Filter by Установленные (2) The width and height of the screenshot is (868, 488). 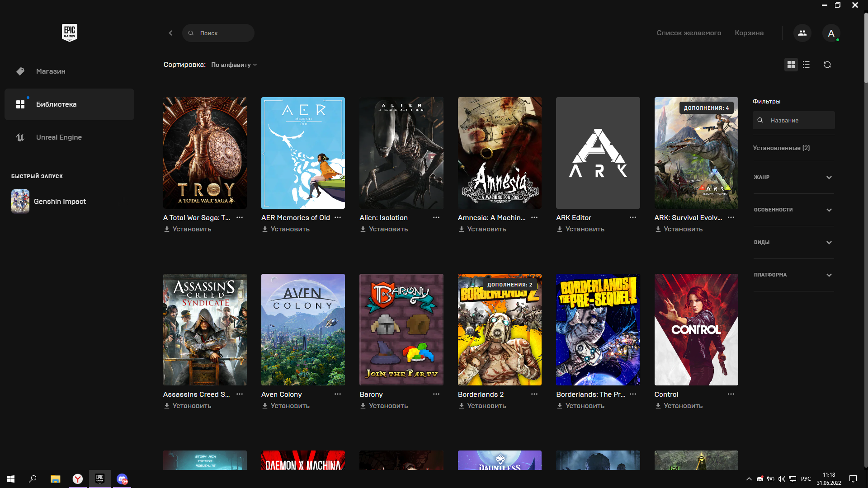[781, 148]
